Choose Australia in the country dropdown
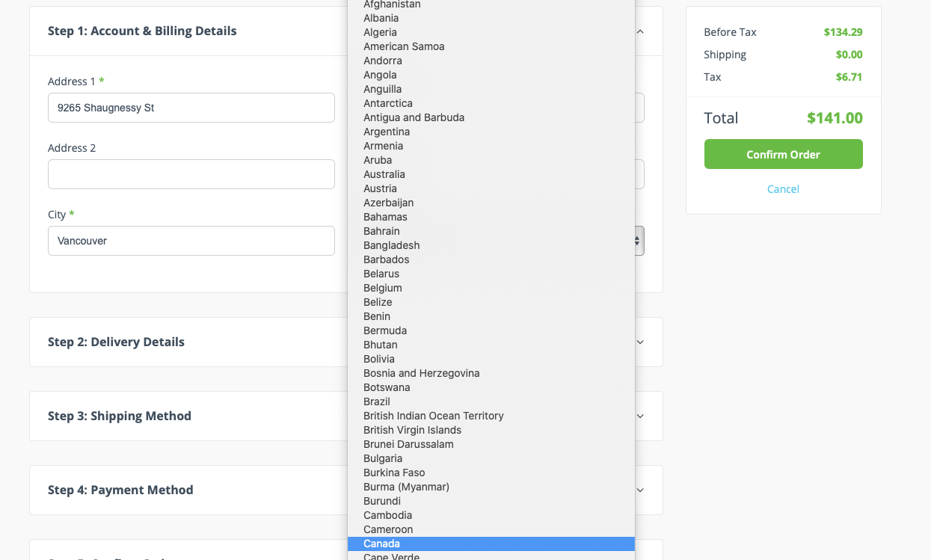This screenshot has width=931, height=560. pyautogui.click(x=384, y=174)
